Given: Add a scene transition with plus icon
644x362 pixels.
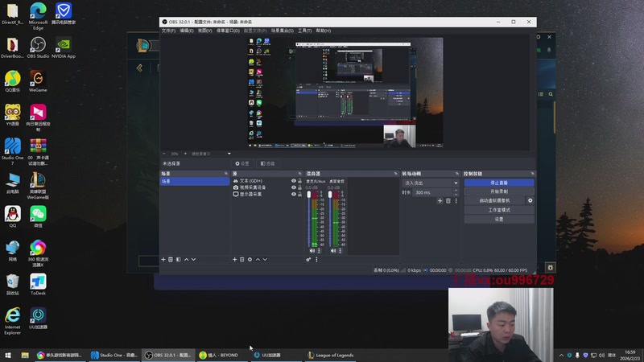Looking at the screenshot, I should click(440, 200).
